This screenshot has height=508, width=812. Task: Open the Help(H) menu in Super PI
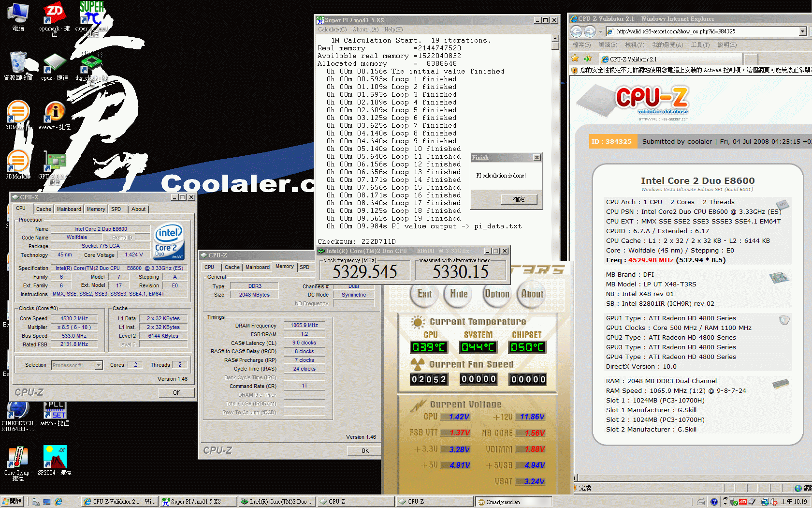393,30
